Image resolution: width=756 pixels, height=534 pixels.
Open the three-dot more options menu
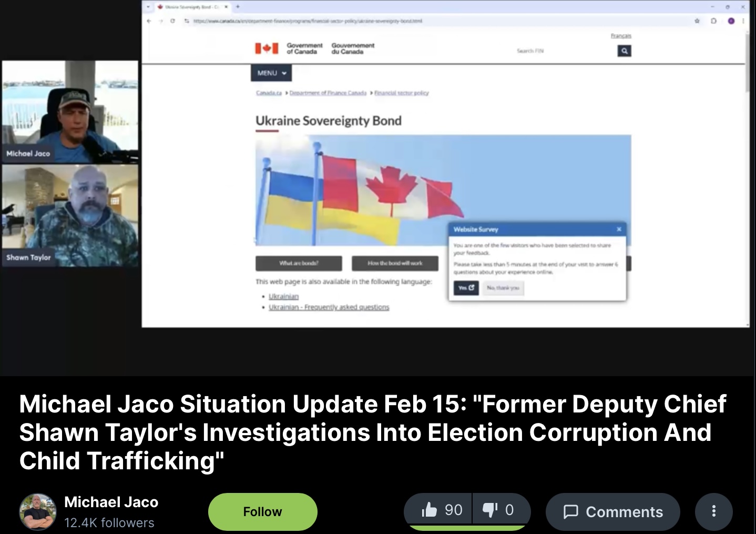pos(713,511)
